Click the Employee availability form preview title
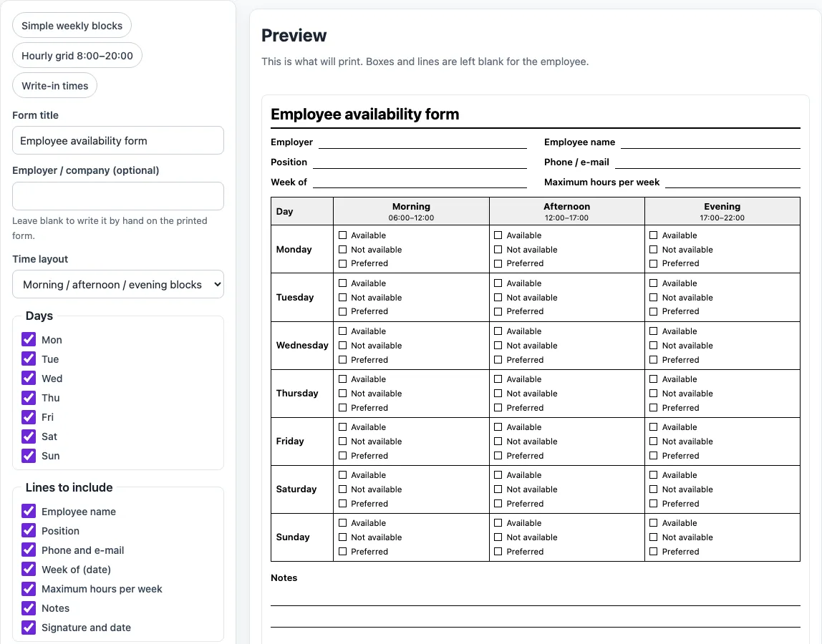The image size is (822, 644). pos(365,114)
